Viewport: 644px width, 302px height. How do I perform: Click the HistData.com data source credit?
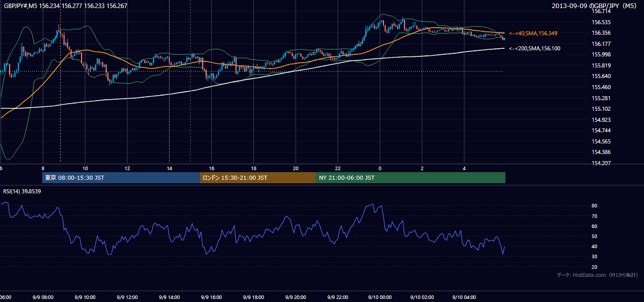pos(598,275)
